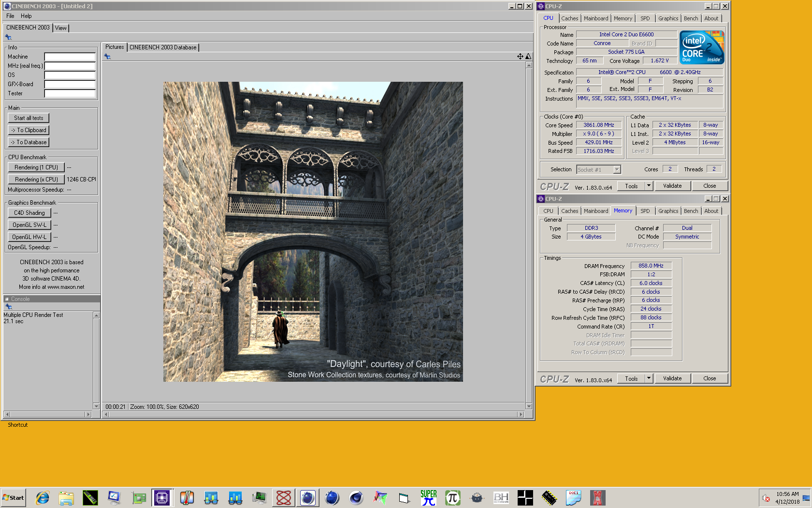This screenshot has height=508, width=812.
Task: Open the green memory stick taskbar icon
Action: coord(90,497)
